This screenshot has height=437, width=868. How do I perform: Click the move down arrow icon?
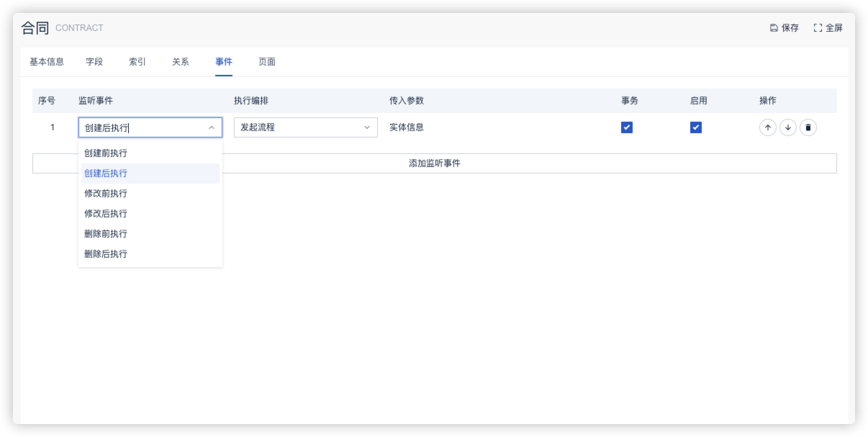click(788, 128)
